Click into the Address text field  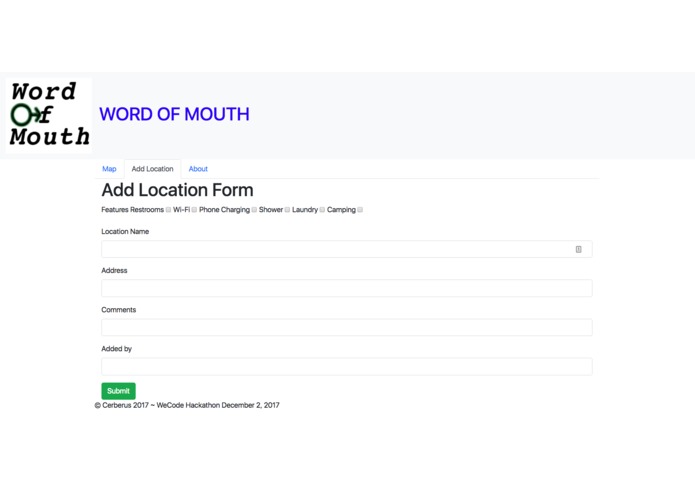click(x=347, y=288)
